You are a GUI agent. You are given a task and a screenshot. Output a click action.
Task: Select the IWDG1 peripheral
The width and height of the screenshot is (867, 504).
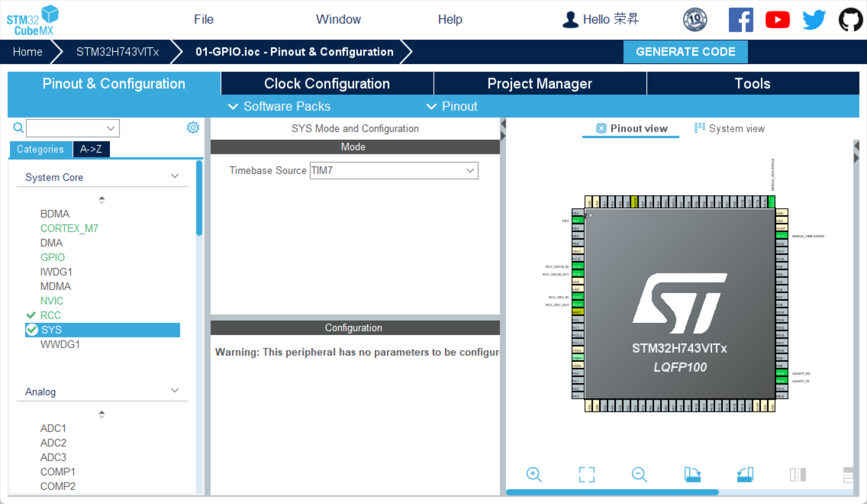point(56,272)
